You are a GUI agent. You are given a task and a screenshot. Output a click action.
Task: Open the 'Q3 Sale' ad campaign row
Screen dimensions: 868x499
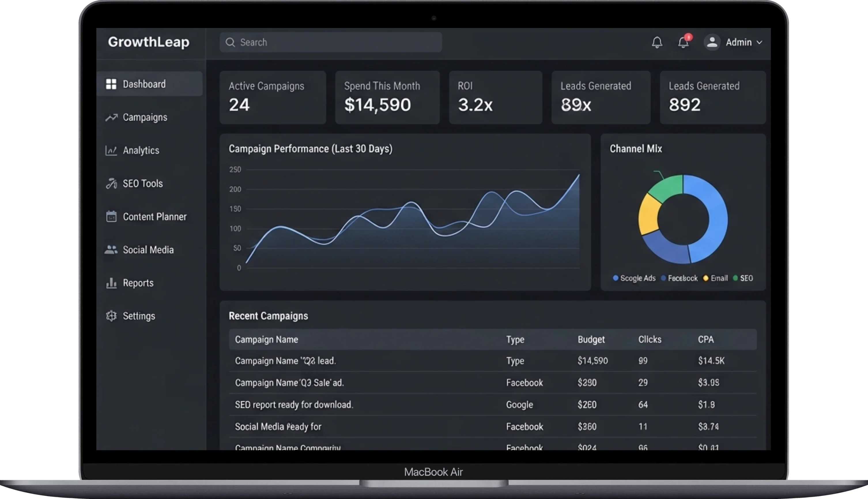coord(493,382)
